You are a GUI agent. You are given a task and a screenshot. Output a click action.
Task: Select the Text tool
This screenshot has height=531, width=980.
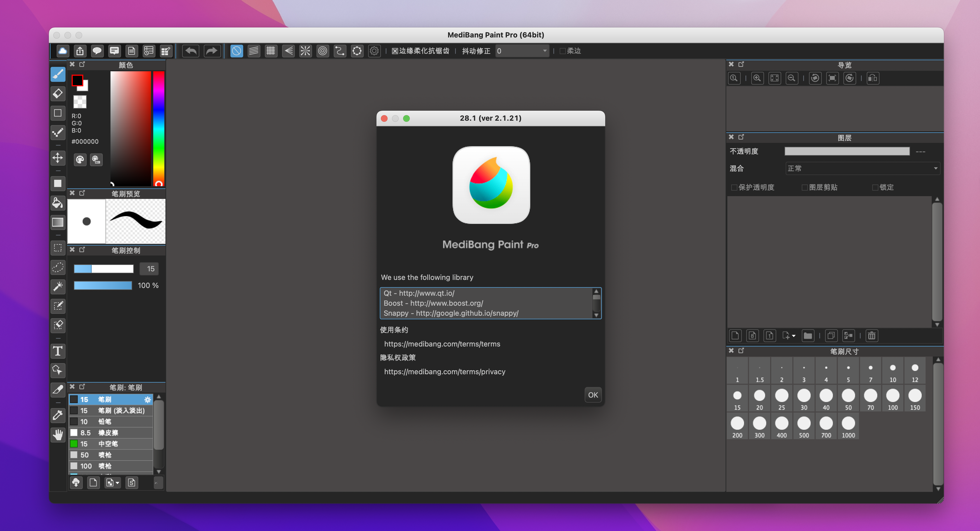point(58,351)
